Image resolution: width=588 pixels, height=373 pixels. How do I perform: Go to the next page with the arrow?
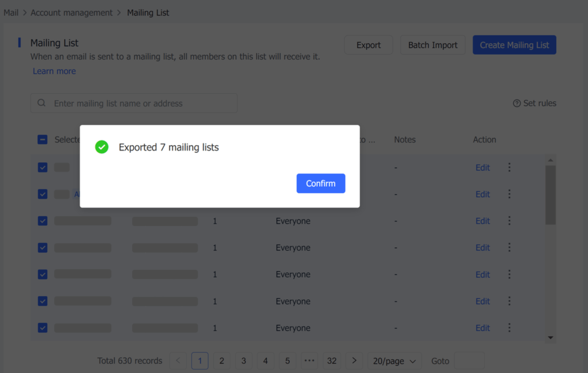tap(354, 361)
